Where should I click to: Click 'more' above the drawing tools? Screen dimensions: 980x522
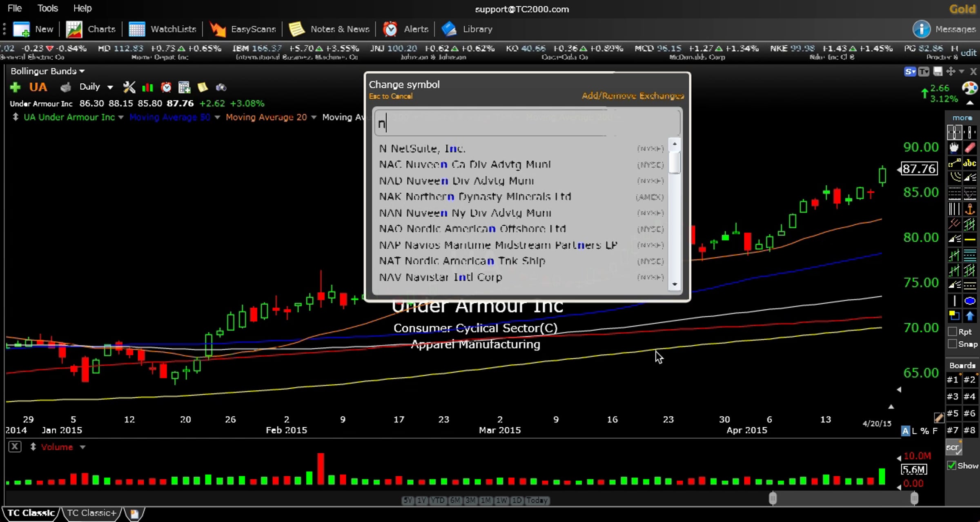pos(962,118)
